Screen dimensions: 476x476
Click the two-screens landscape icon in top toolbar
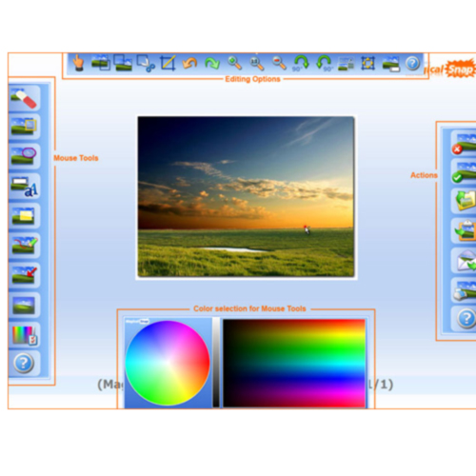[x=123, y=63]
